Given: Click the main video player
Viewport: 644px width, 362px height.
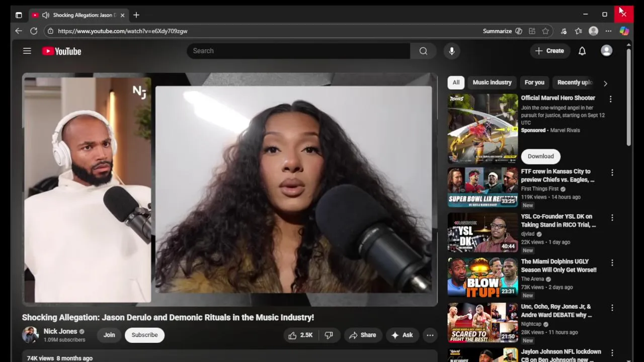Looking at the screenshot, I should (x=230, y=190).
